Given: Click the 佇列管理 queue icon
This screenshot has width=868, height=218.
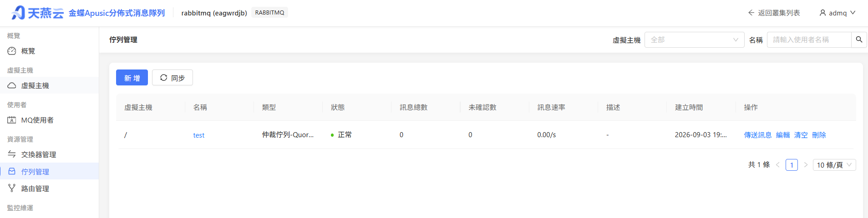Looking at the screenshot, I should pyautogui.click(x=12, y=171).
